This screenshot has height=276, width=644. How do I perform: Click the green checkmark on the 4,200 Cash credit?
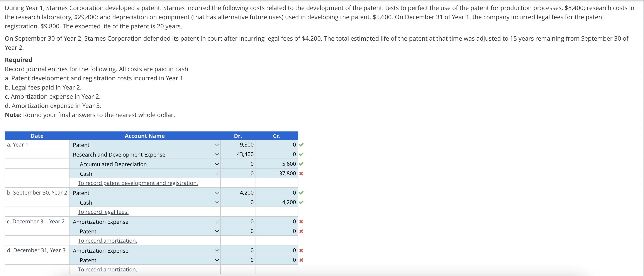tap(302, 202)
